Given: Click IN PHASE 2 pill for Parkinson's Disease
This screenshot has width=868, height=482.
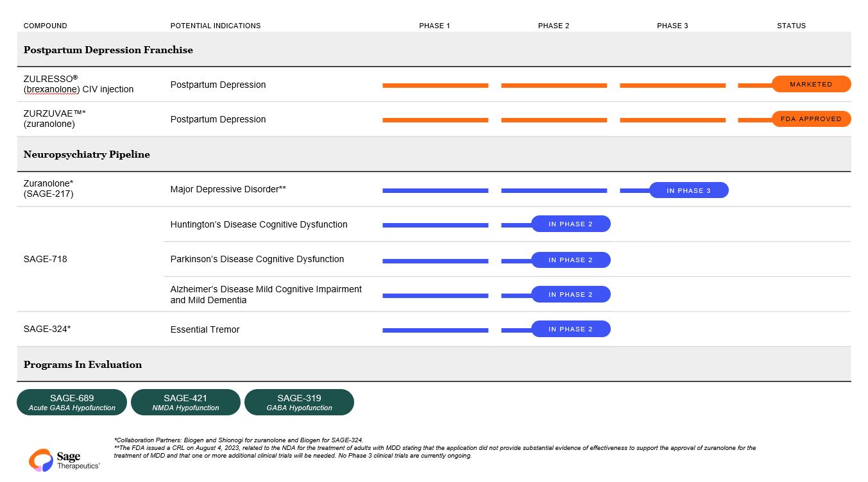Looking at the screenshot, I should 570,260.
